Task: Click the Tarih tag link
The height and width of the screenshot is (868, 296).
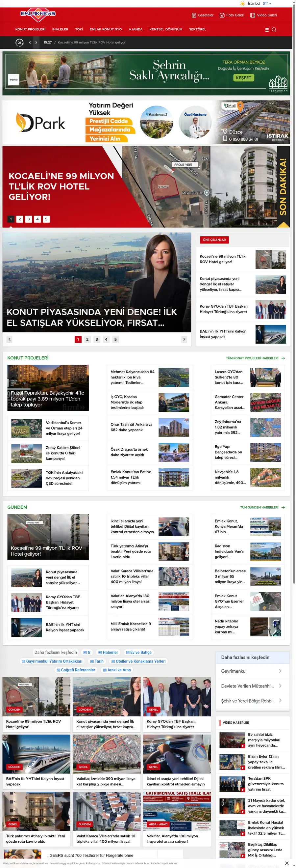Action: 97,661
